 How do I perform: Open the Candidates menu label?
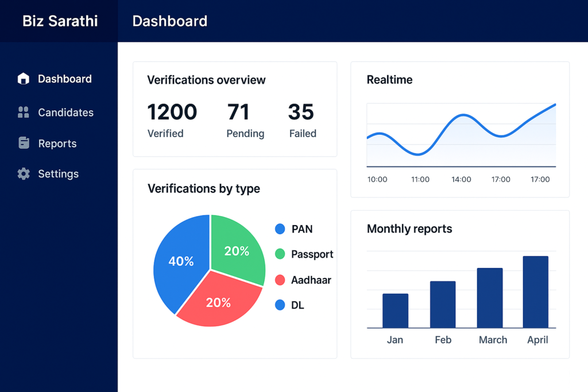click(x=65, y=112)
